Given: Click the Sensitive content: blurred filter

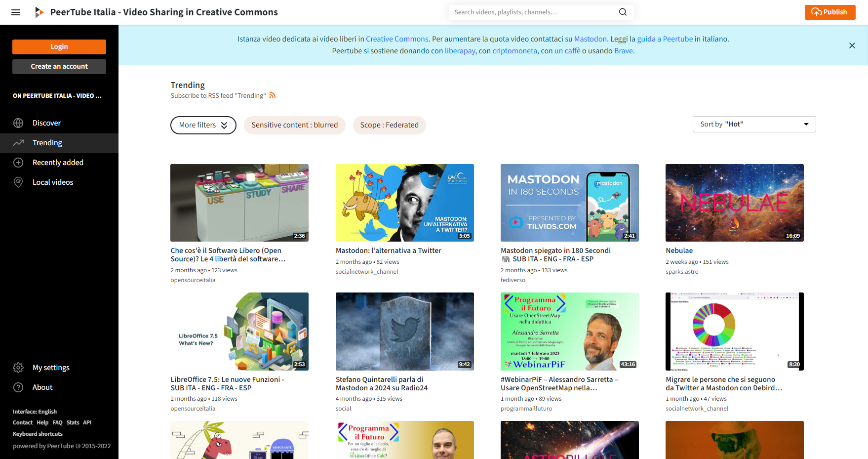Looking at the screenshot, I should (294, 125).
